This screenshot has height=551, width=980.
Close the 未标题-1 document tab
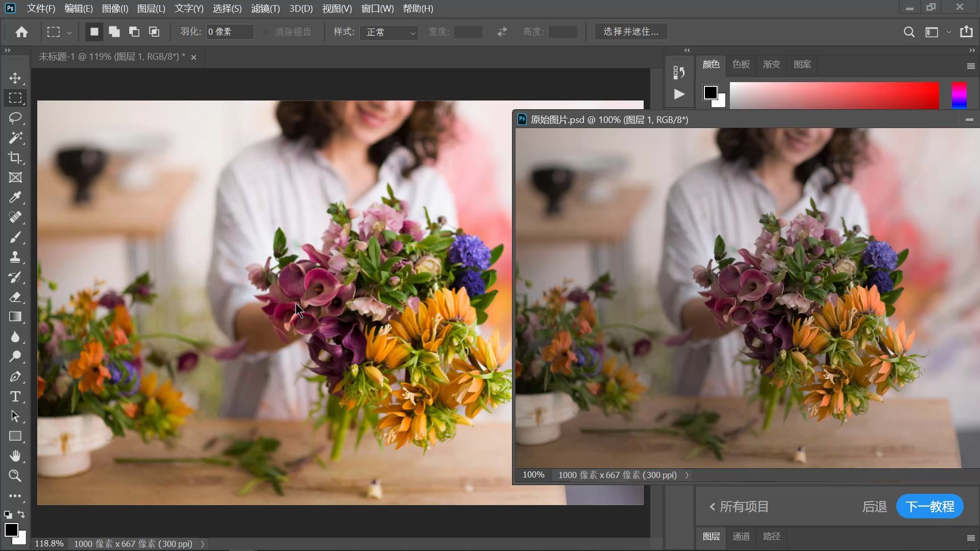click(193, 57)
